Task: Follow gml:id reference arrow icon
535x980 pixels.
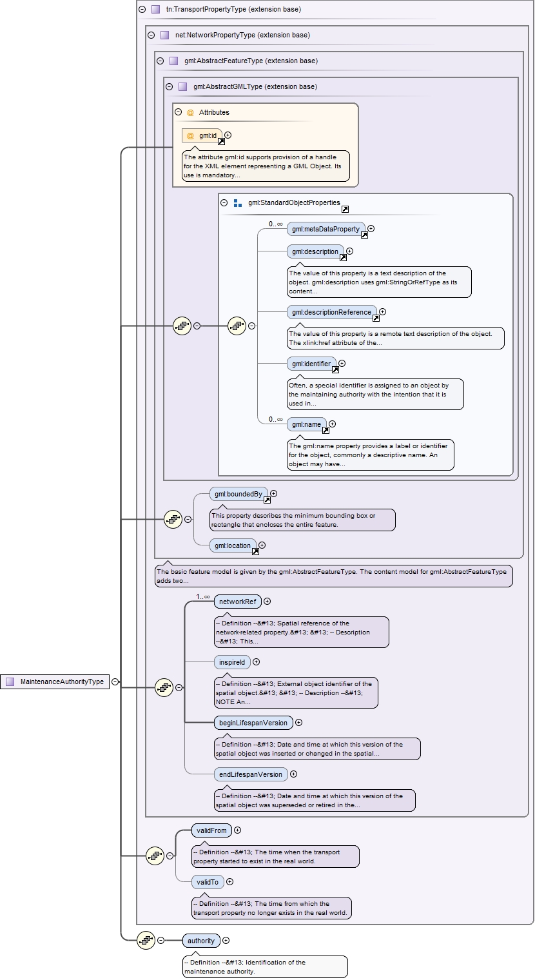Action: click(221, 141)
